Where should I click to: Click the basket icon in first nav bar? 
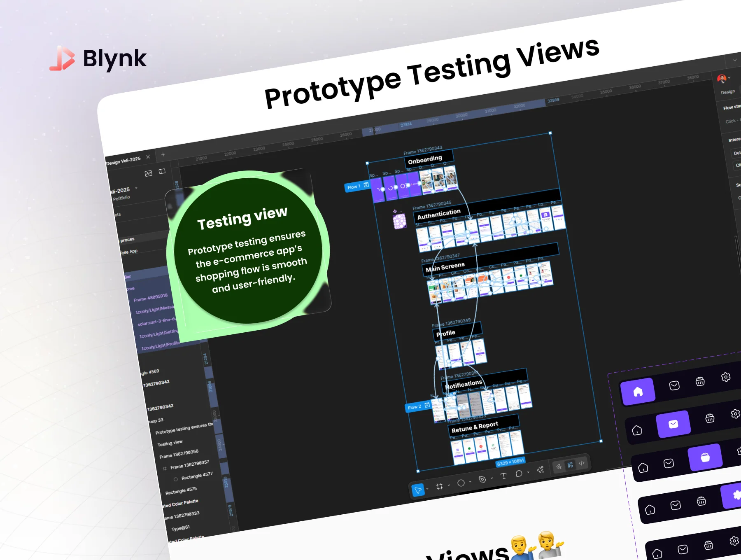click(700, 381)
